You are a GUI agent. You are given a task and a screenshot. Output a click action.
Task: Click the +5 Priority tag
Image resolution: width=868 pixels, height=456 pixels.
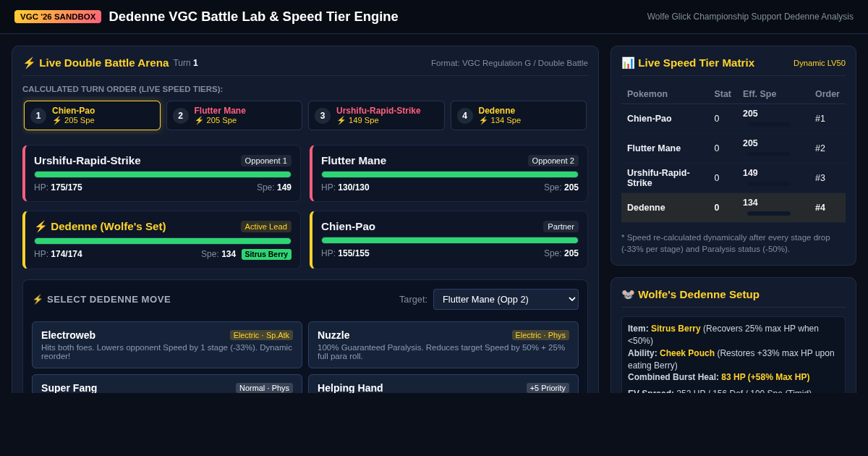(548, 388)
